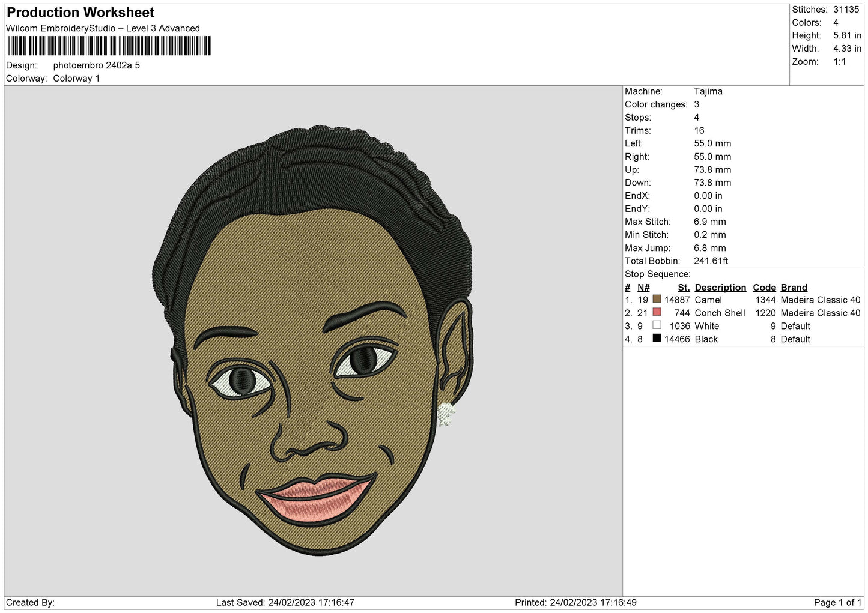Click the white earring on the embroidery

pos(445,414)
